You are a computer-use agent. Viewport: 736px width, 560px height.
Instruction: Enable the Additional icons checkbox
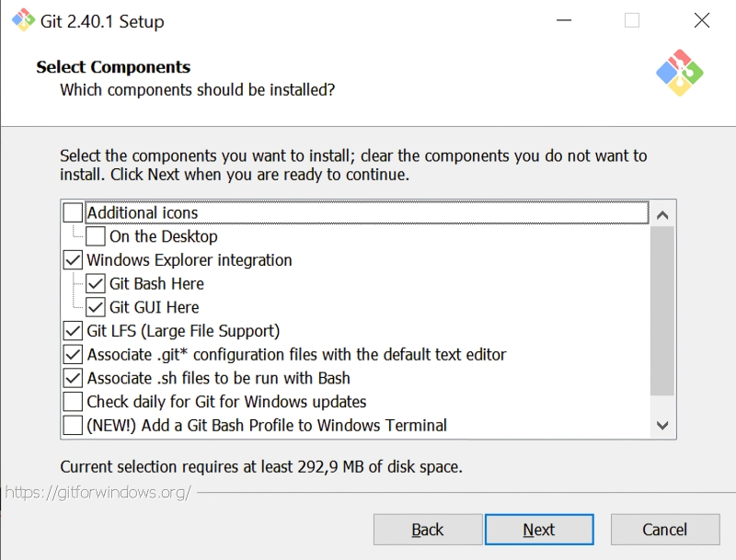[73, 213]
